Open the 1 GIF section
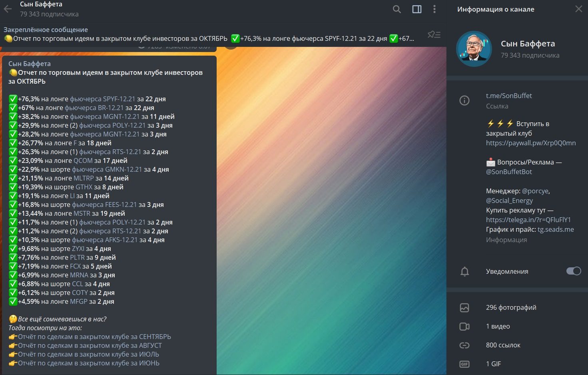This screenshot has width=588, height=375. 493,364
